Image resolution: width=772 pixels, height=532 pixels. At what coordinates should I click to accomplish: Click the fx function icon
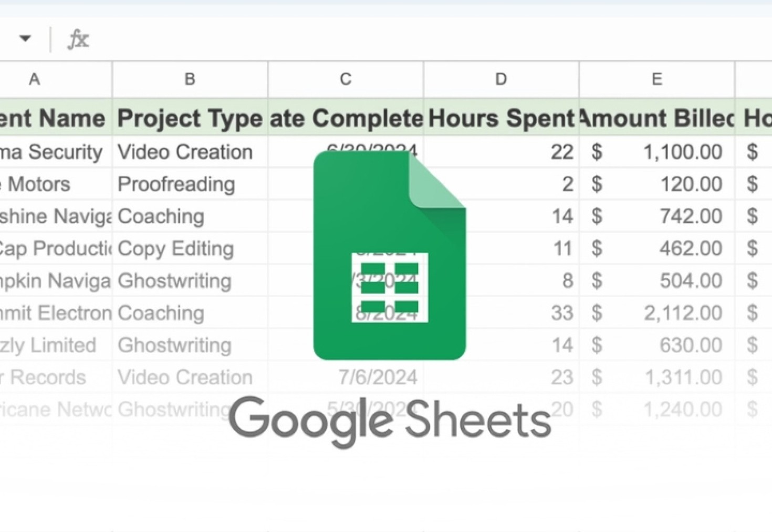pos(78,39)
